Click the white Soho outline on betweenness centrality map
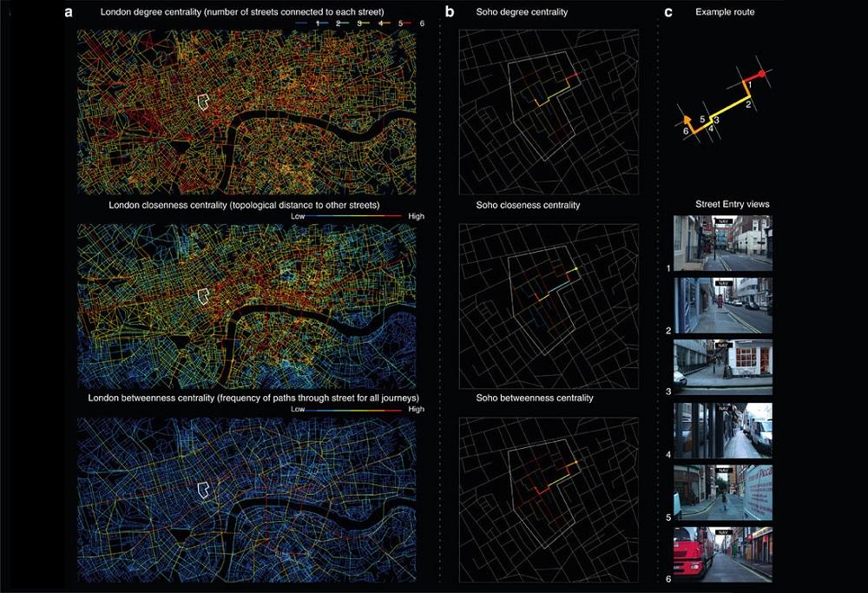Image resolution: width=868 pixels, height=593 pixels. click(204, 490)
